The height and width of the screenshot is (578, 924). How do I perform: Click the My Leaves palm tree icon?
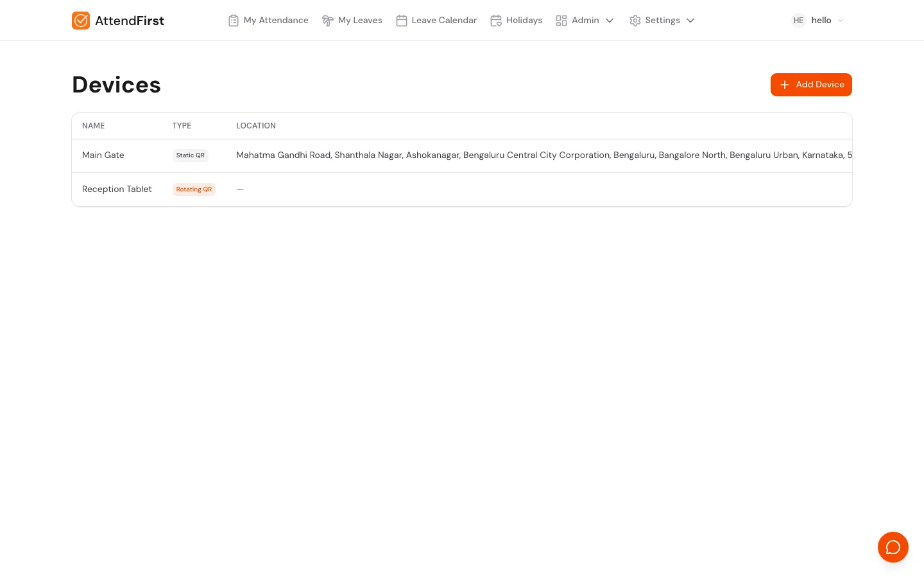click(x=327, y=21)
